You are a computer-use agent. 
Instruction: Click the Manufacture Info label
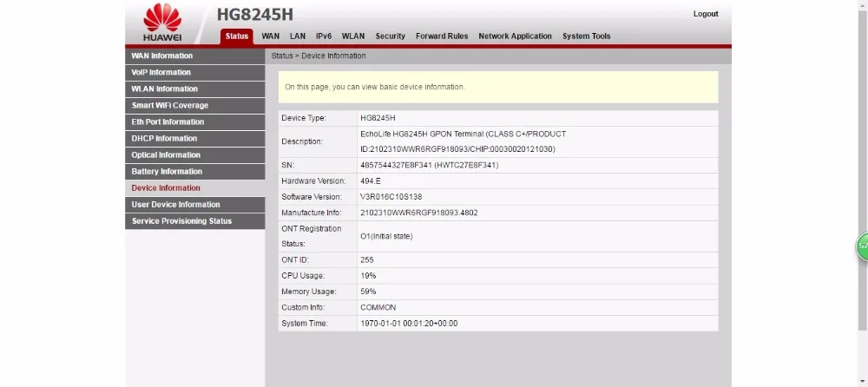(x=312, y=213)
